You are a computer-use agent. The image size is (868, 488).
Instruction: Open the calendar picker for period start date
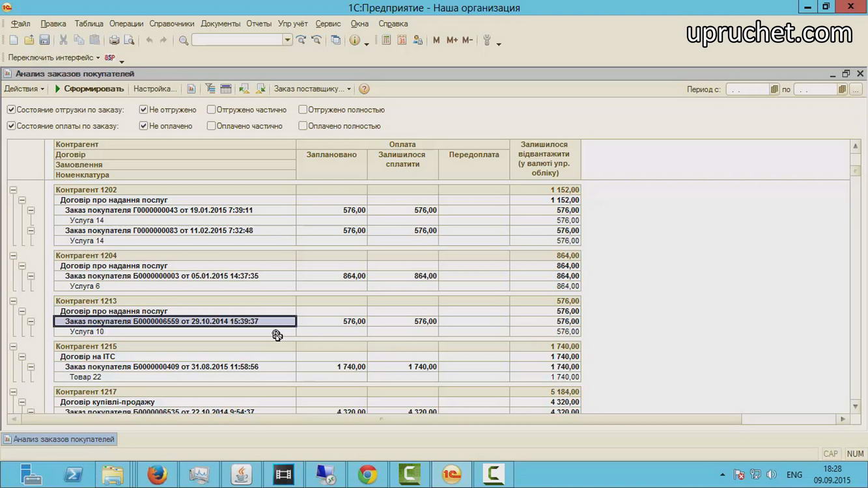click(x=774, y=89)
